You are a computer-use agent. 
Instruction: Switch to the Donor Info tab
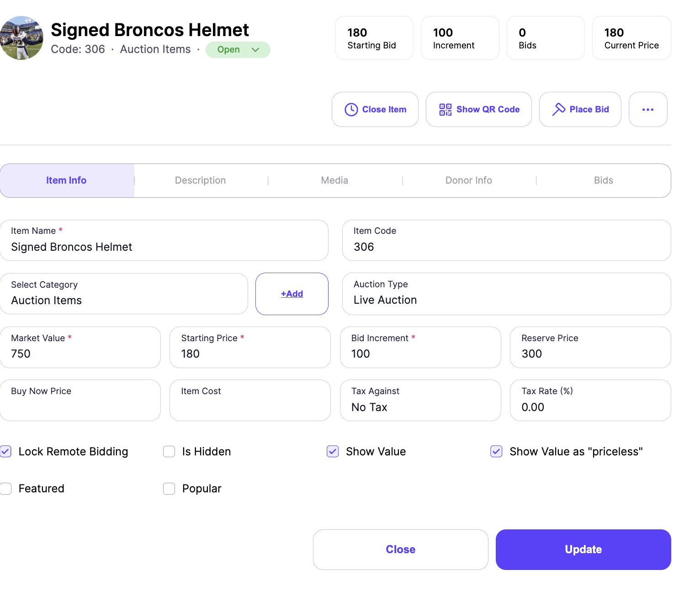click(x=469, y=180)
